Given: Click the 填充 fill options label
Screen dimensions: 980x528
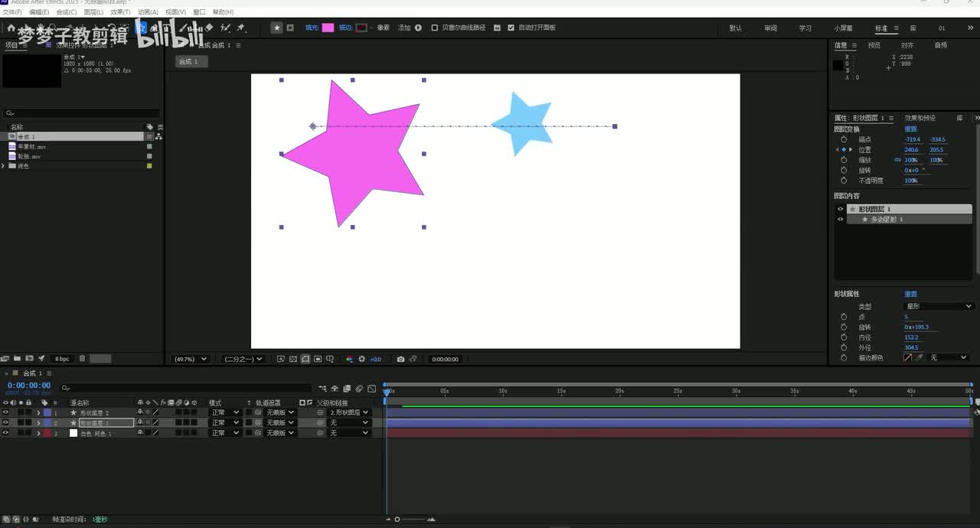Looking at the screenshot, I should point(311,28).
